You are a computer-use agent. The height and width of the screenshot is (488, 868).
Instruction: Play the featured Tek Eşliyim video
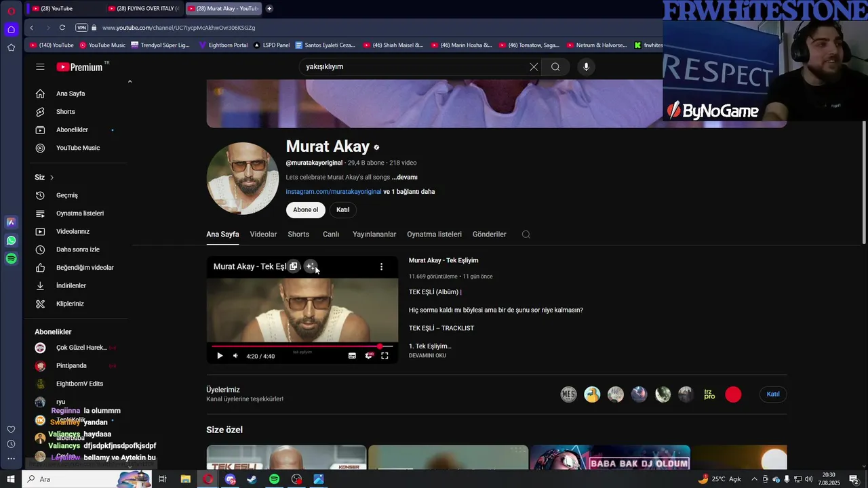219,356
